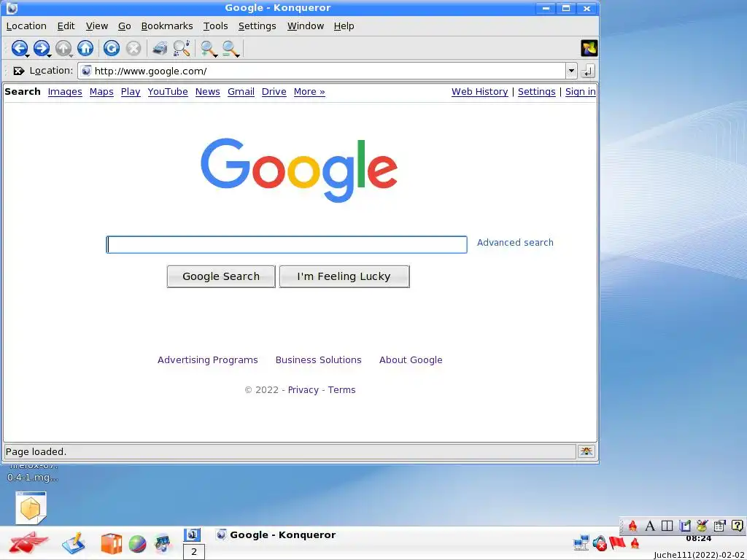Click the grayed Stop loading icon
This screenshot has width=747, height=560.
point(133,48)
